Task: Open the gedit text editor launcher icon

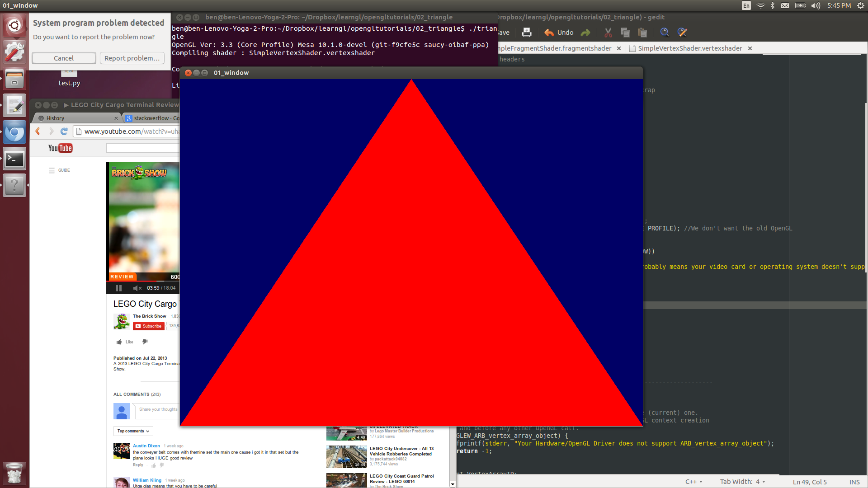Action: coord(14,106)
